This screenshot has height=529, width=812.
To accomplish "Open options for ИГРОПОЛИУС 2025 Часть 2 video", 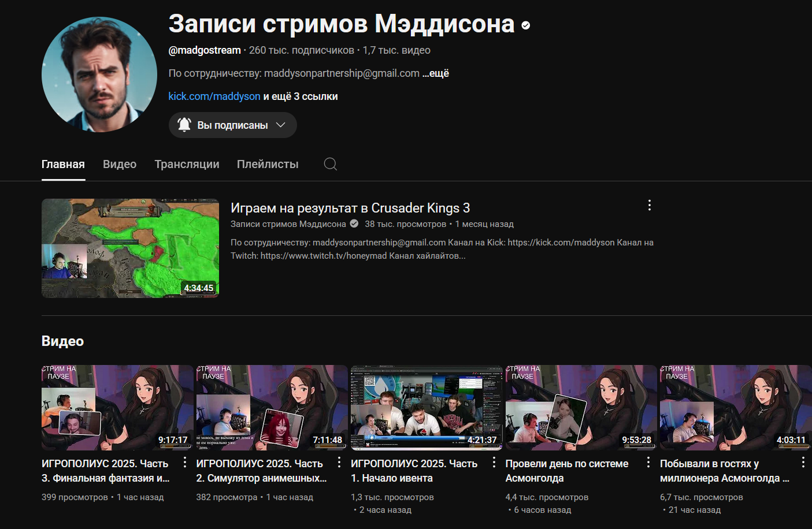I will (x=339, y=462).
